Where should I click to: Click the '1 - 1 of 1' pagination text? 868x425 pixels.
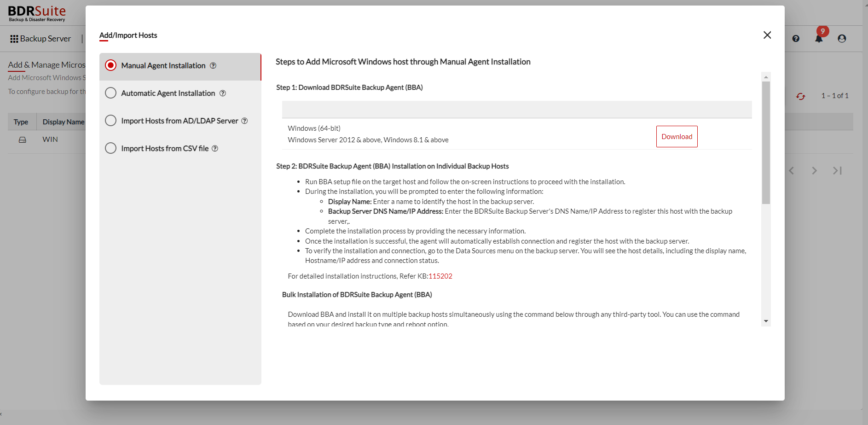click(835, 96)
